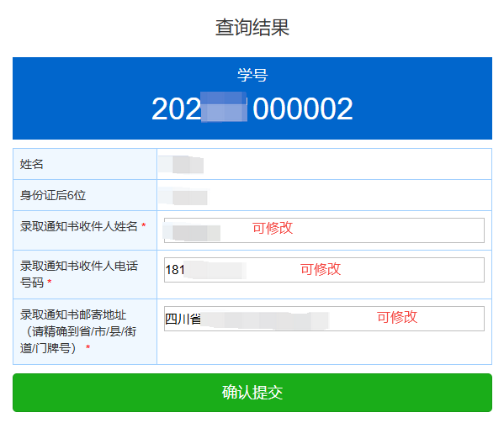The image size is (504, 428).
Task: Click the blurred 身份证后6位 value
Action: (x=183, y=196)
